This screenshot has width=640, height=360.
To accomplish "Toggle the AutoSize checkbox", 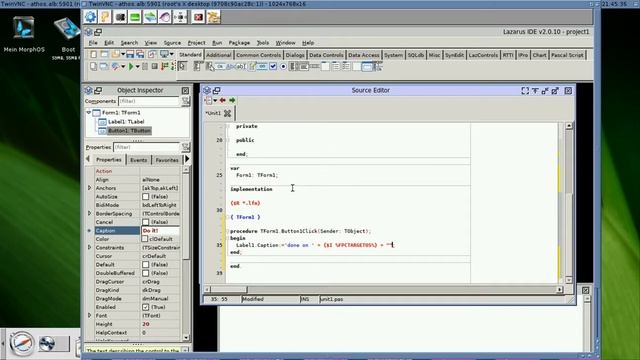I will 146,197.
